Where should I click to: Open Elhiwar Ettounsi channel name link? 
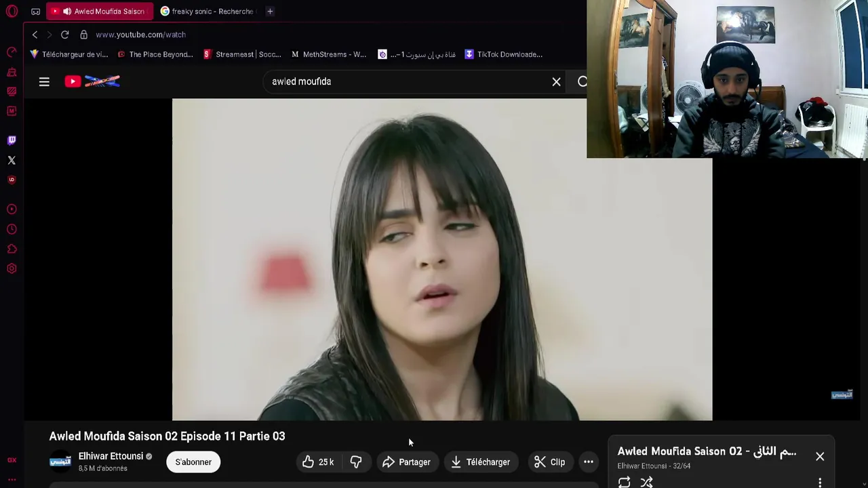point(111,456)
